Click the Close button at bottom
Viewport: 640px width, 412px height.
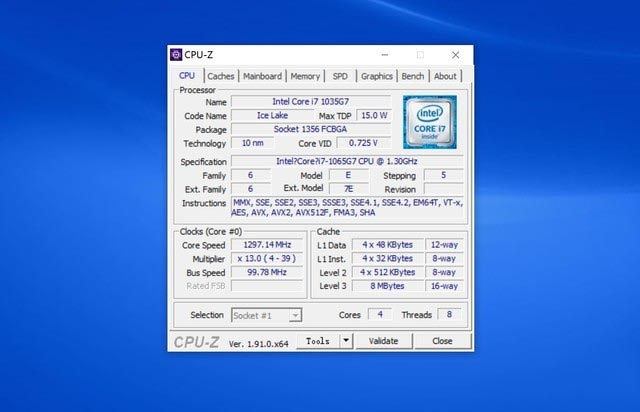click(x=442, y=341)
